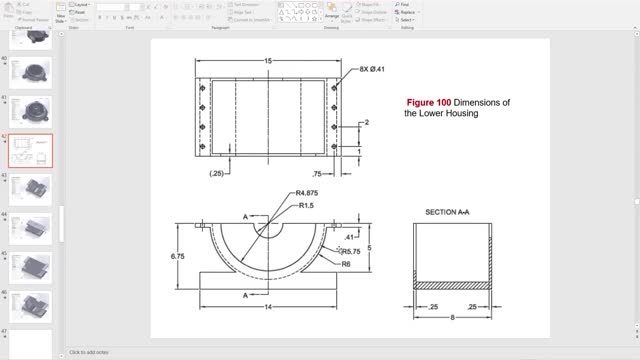Click the 'SECTION A-A' label on slide

pos(447,212)
